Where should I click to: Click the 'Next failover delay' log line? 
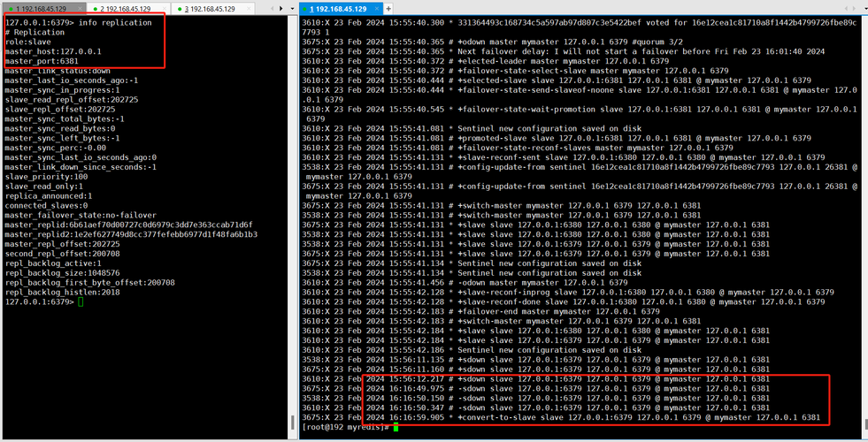[564, 51]
